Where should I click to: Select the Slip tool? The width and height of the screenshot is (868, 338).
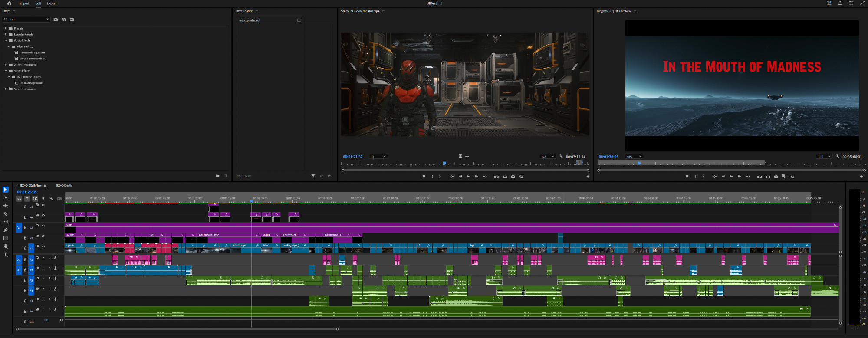coord(6,222)
